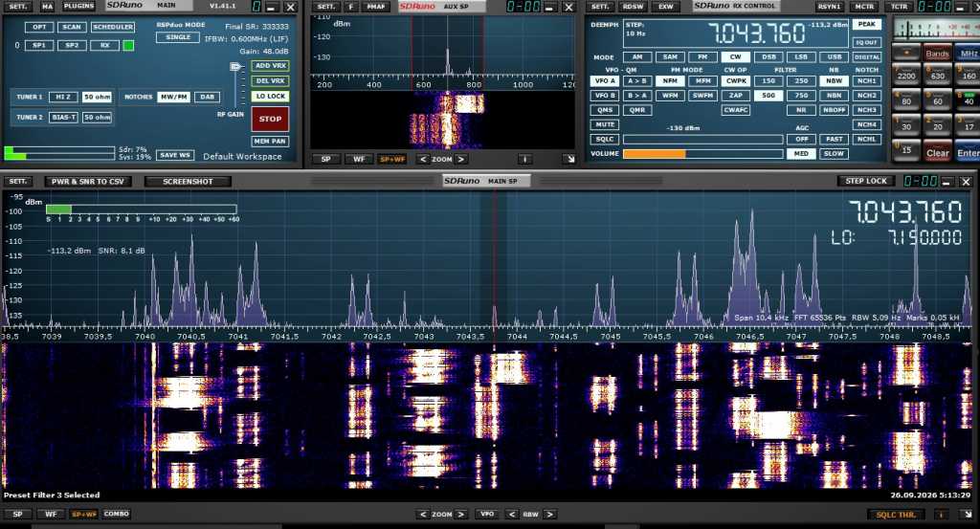The height and width of the screenshot is (529, 980).
Task: Zoom out with left arrow in AUX SP
Action: click(x=423, y=159)
